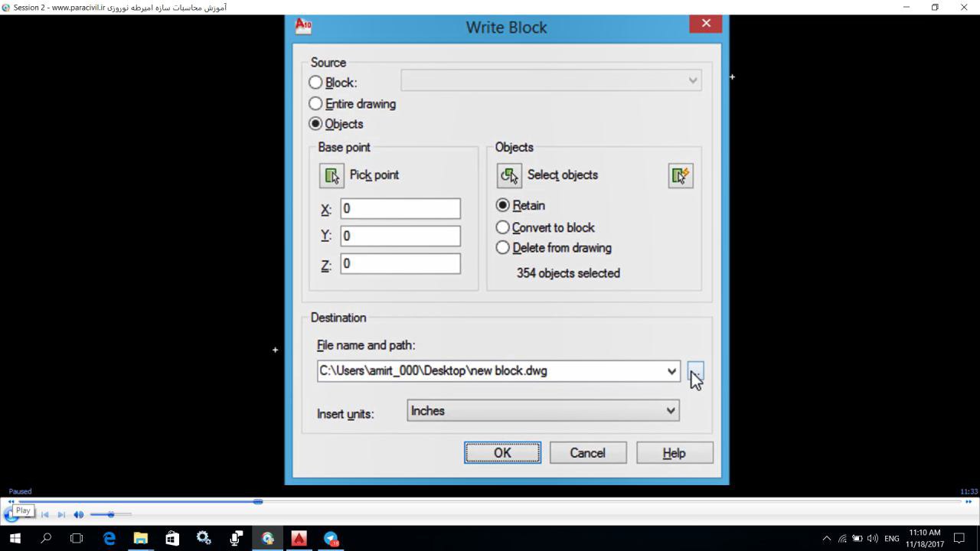Click the Select objects icon button
The height and width of the screenshot is (551, 980).
pos(509,175)
